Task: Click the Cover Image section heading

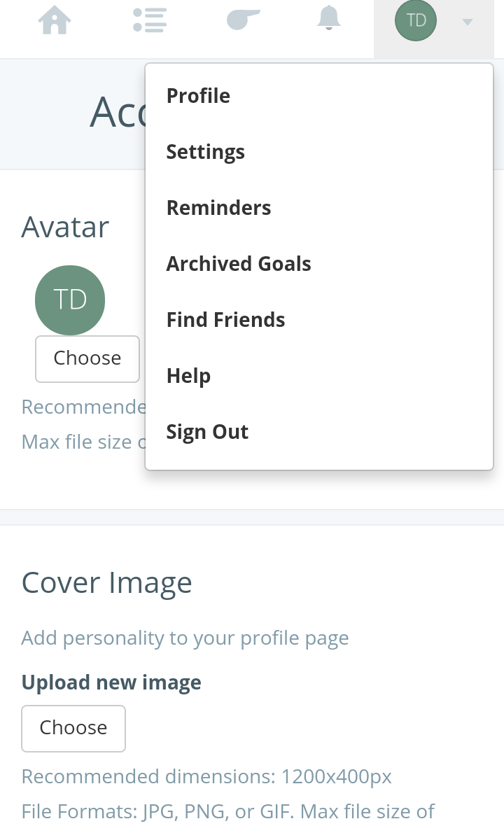Action: (106, 582)
